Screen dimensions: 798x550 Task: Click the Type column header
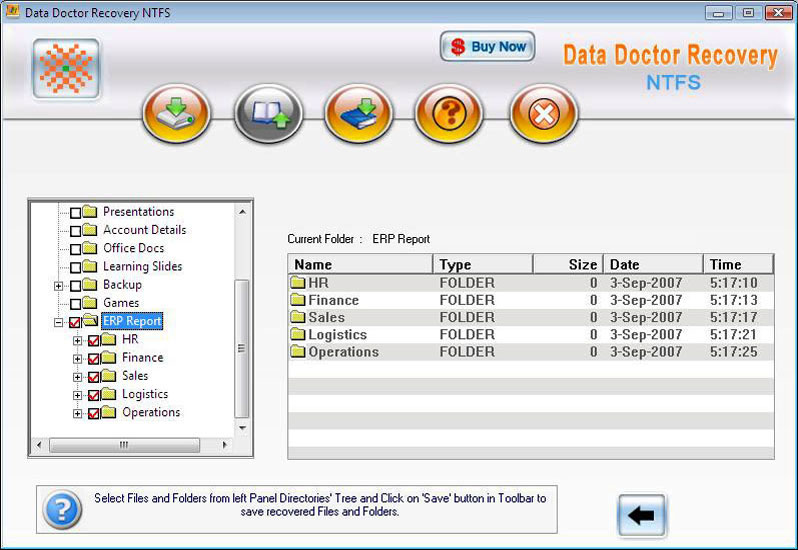click(x=483, y=265)
